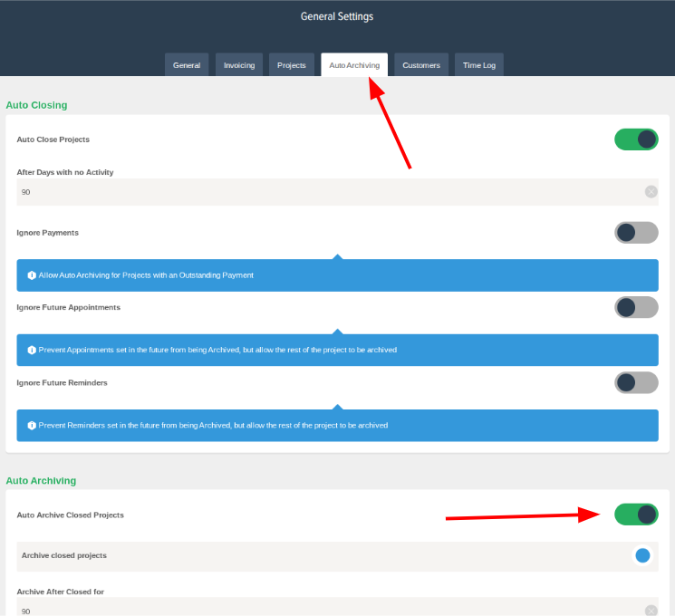Select the Auto Archiving tab
Screen dimensions: 675x616
[354, 65]
